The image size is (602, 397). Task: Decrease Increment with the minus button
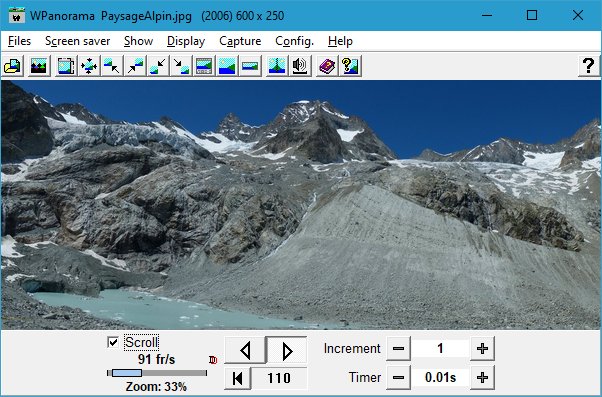click(398, 349)
